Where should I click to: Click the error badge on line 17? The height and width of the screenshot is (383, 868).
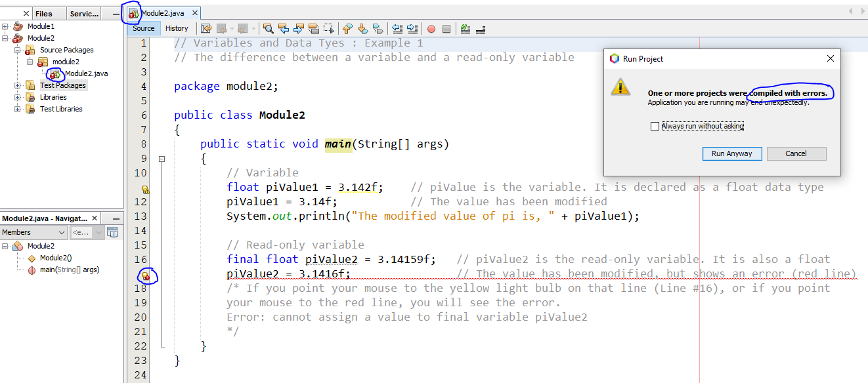coord(146,277)
